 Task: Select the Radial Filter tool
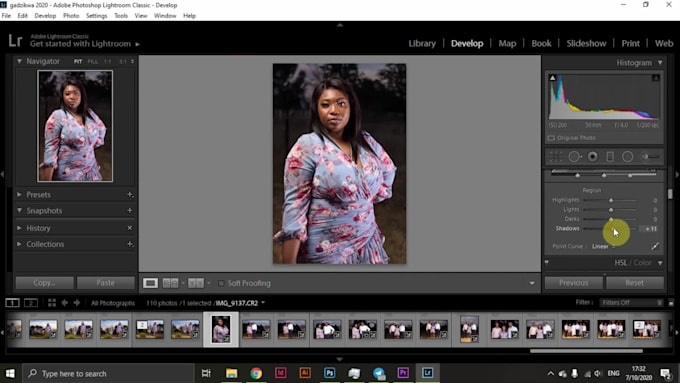628,157
